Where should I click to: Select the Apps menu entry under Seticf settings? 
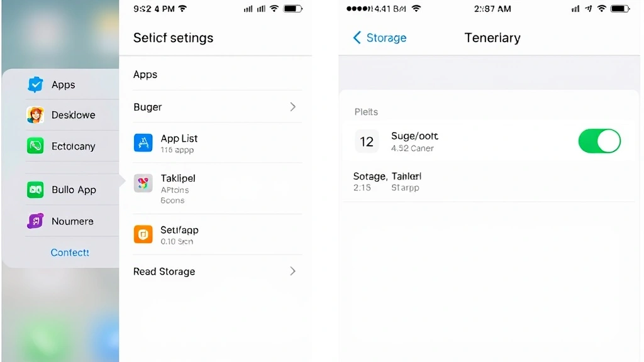145,74
